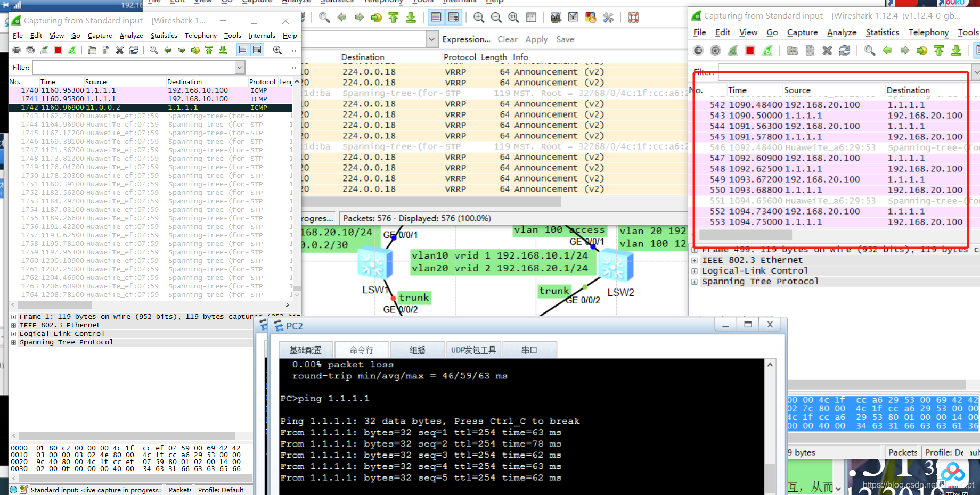Screen dimensions: 980x495
Task: Expand Spanning Tree Protocol in right Wireshark
Action: tap(695, 282)
